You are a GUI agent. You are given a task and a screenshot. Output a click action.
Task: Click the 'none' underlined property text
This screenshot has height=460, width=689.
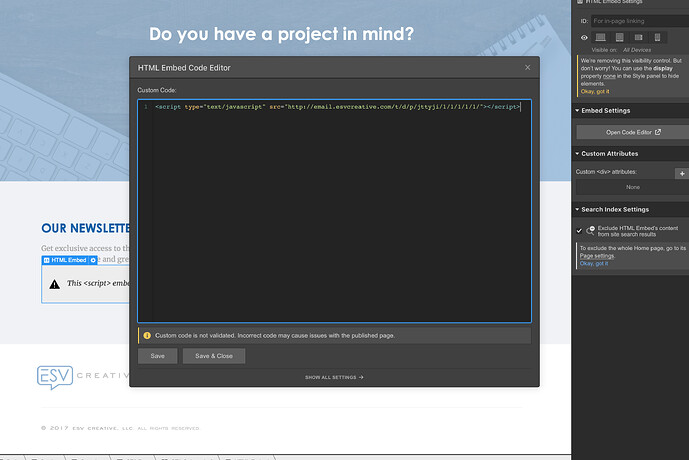pyautogui.click(x=609, y=76)
